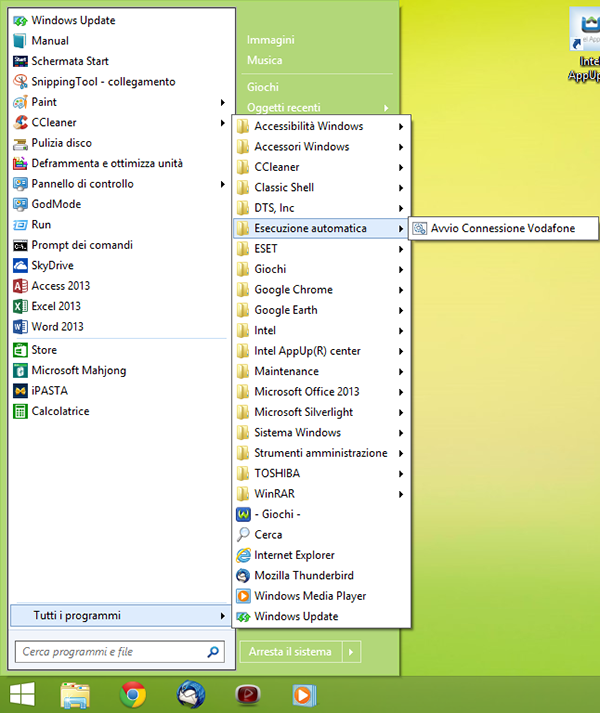The image size is (600, 713).
Task: Click the Windows Start button on taskbar
Action: coord(23,693)
